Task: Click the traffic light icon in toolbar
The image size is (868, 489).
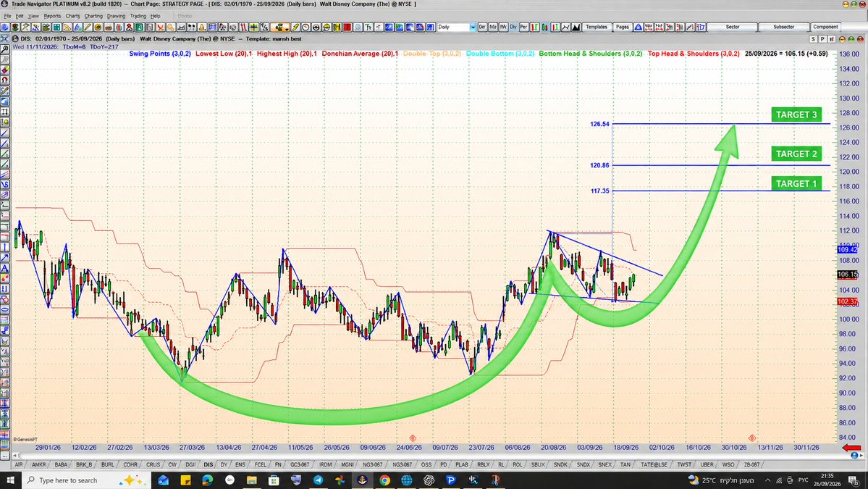Action: [15, 27]
